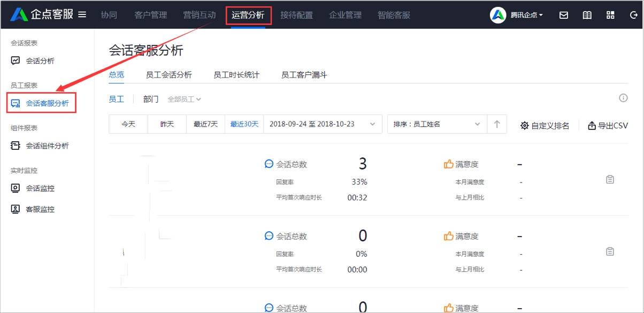The image size is (644, 313).
Task: Open the 运营分析 top menu
Action: pyautogui.click(x=248, y=15)
